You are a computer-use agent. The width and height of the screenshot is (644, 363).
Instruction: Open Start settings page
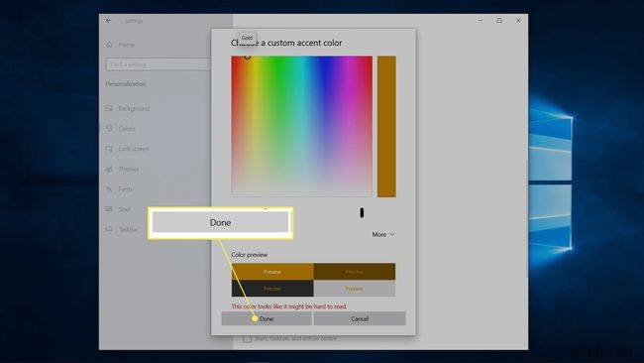click(x=125, y=209)
